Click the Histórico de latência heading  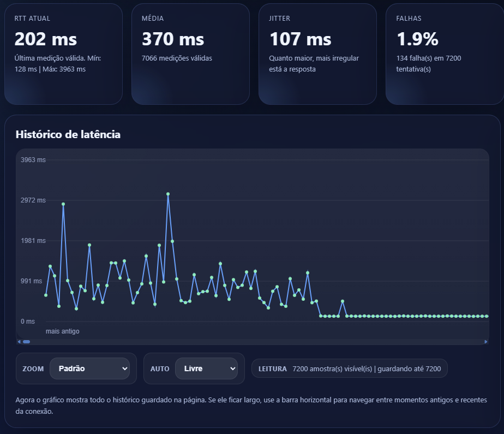(x=68, y=134)
